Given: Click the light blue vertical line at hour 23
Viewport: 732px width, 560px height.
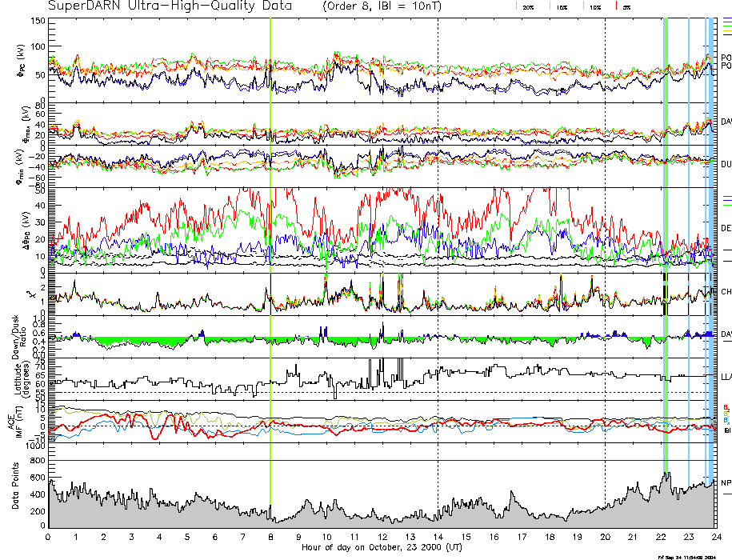Looking at the screenshot, I should point(689,240).
